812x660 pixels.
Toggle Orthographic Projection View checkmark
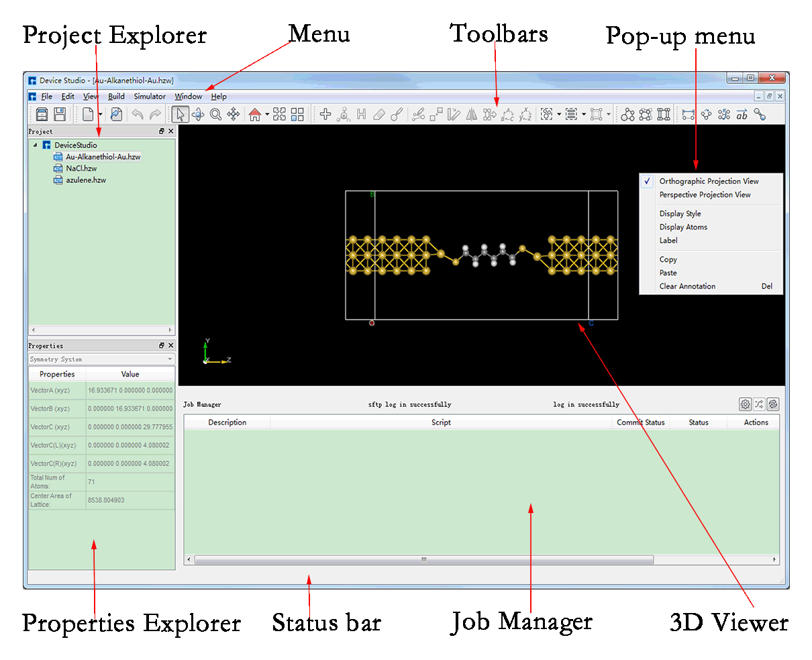click(646, 181)
